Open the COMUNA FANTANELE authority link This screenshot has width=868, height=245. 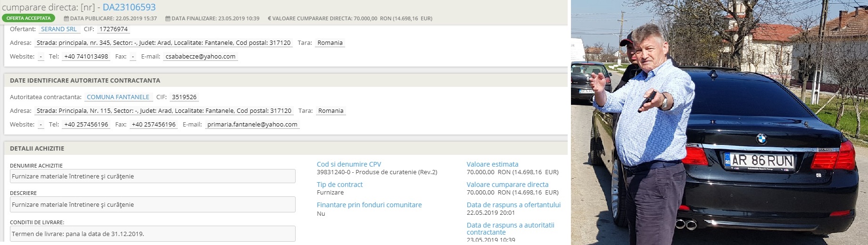click(118, 97)
